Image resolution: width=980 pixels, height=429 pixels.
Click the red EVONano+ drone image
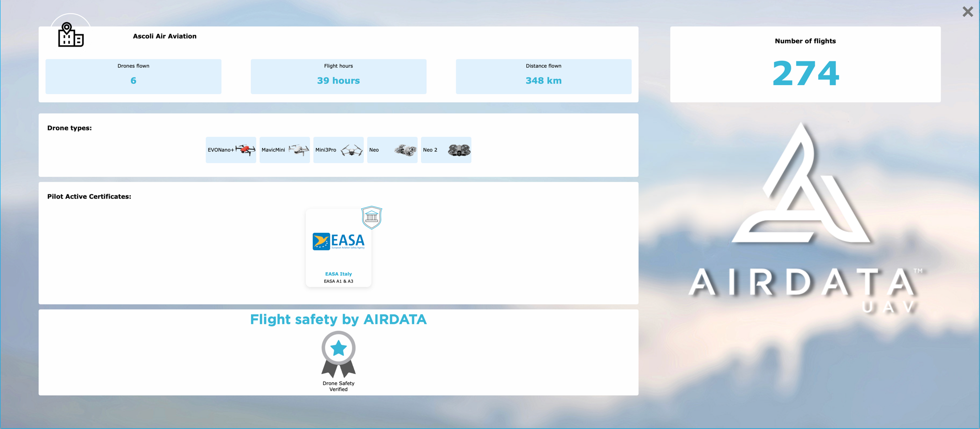click(245, 150)
